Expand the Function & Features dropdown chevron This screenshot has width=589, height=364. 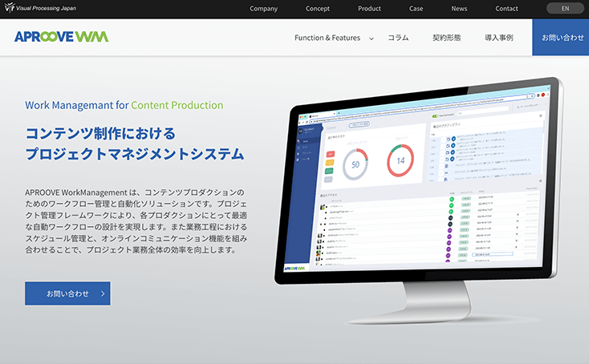pos(372,38)
